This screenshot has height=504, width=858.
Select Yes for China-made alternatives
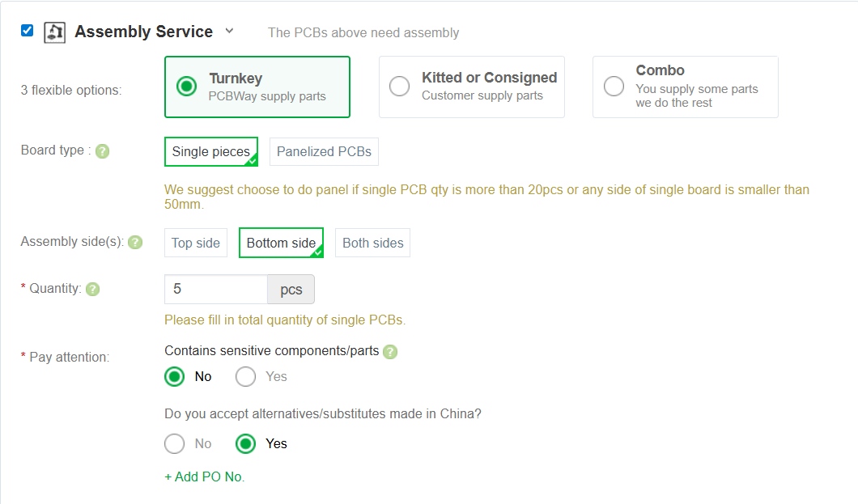pos(246,443)
